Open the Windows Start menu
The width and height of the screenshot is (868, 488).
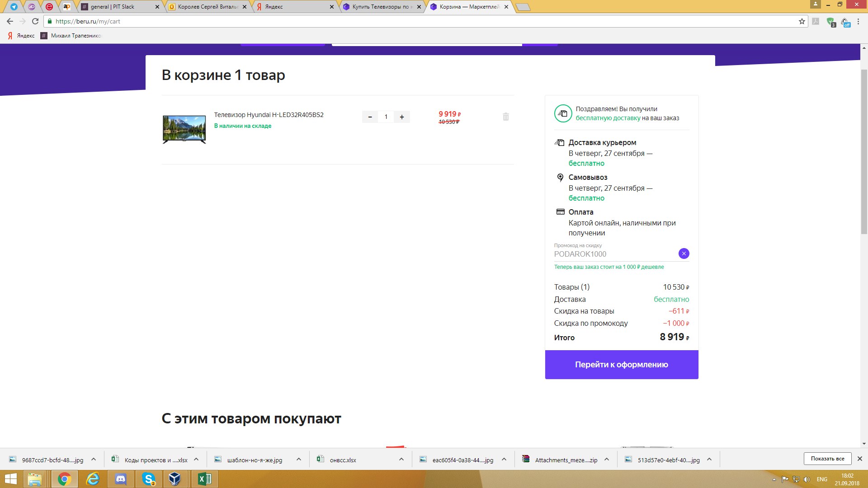click(x=11, y=479)
